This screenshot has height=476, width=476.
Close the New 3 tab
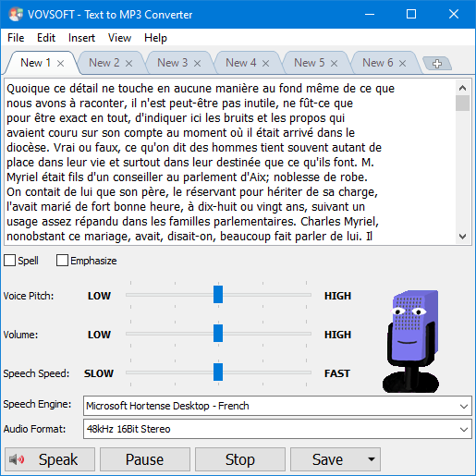(x=197, y=64)
